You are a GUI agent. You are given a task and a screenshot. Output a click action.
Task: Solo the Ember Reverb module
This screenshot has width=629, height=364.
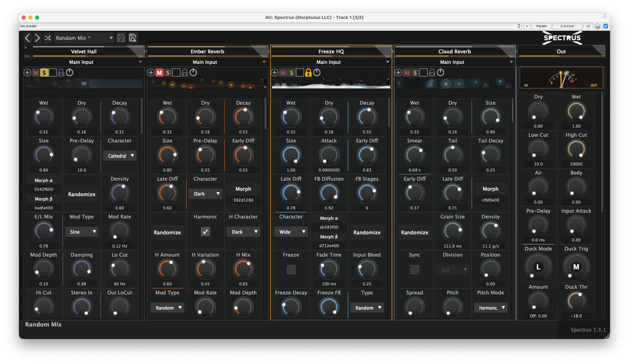tap(167, 72)
